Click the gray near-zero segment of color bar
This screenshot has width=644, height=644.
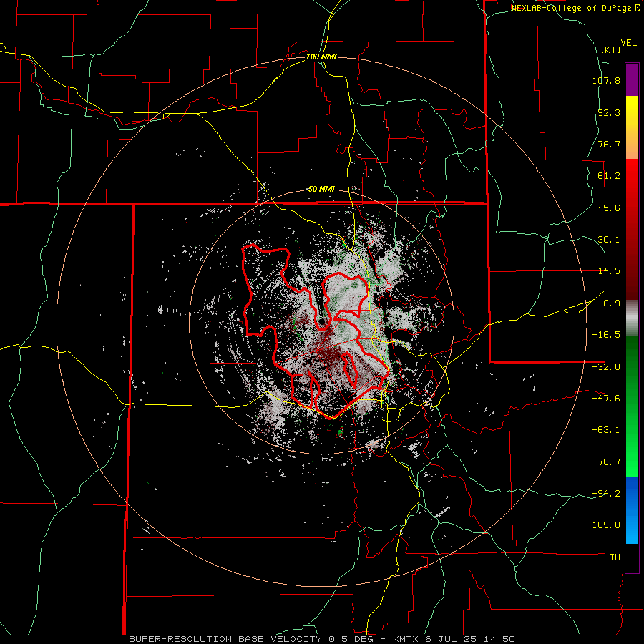pos(632,318)
